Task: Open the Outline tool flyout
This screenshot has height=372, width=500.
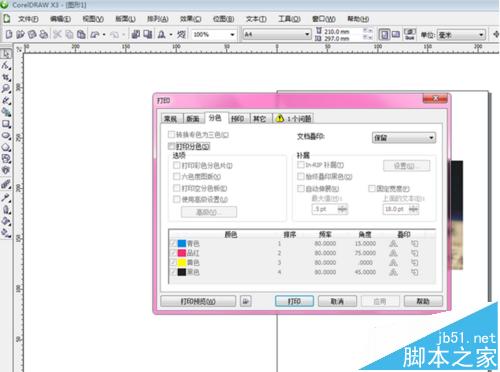Action: pyautogui.click(x=6, y=210)
